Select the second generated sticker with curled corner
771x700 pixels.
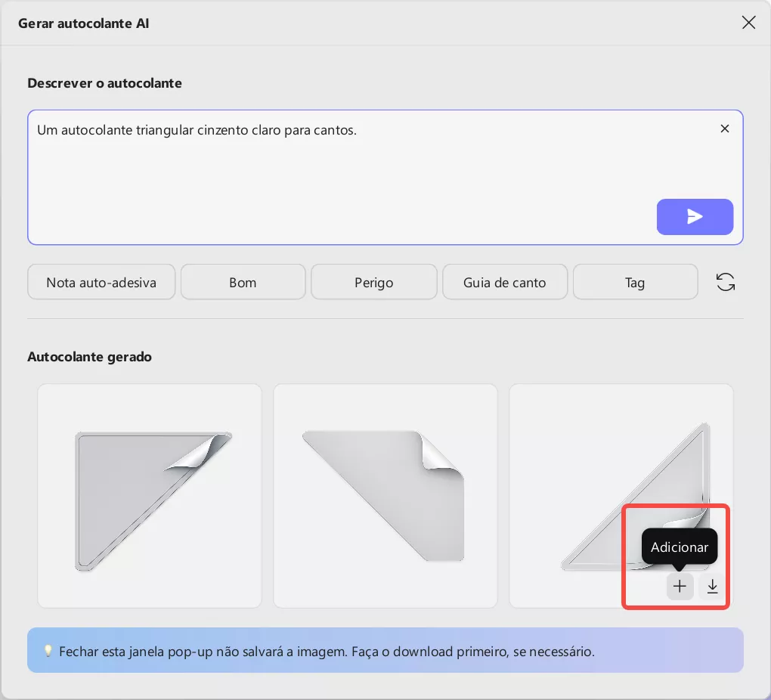point(385,496)
